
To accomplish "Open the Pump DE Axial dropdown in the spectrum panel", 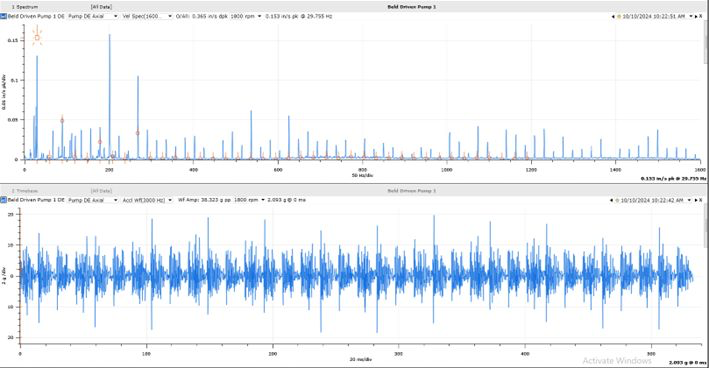I will click(x=93, y=16).
